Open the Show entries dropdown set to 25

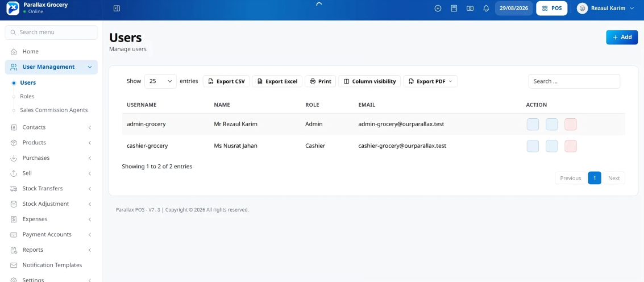161,81
